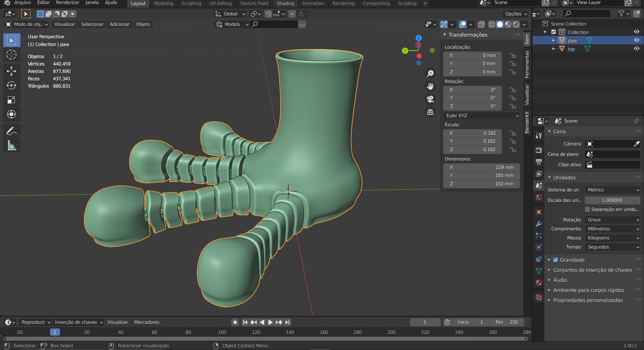Uncheck the Collection checkbox in outliner
This screenshot has width=644, height=350.
(x=554, y=32)
